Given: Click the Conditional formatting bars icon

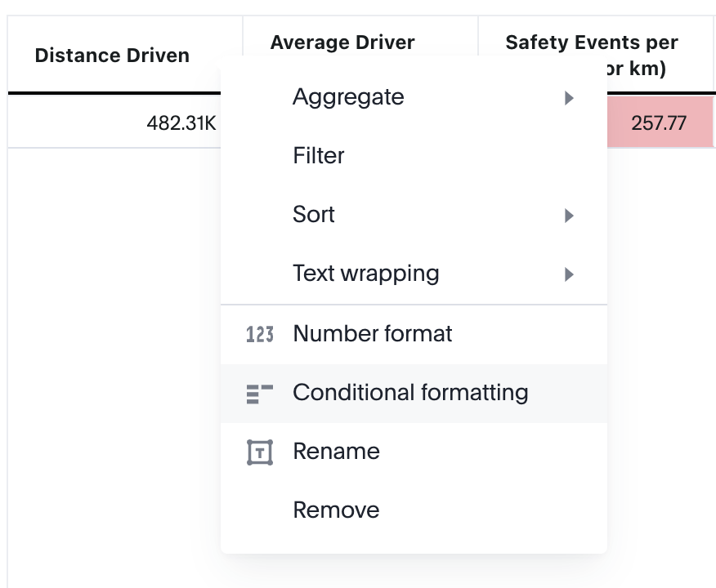Looking at the screenshot, I should [x=259, y=393].
